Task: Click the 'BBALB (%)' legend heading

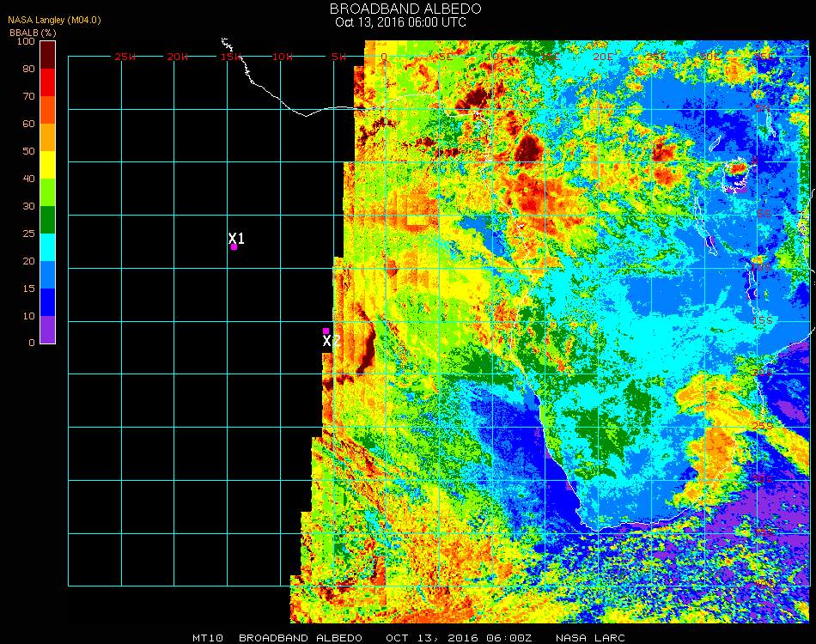Action: tap(33, 33)
